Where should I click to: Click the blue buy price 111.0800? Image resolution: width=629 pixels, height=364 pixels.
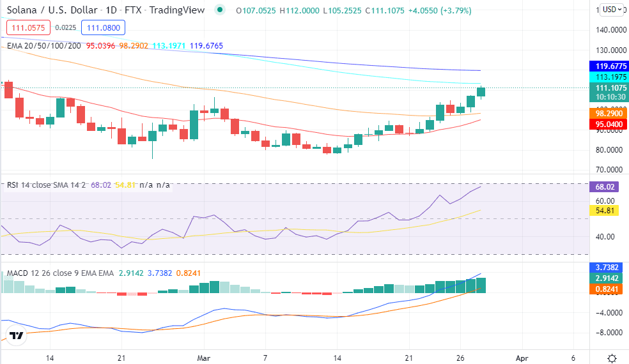(103, 27)
